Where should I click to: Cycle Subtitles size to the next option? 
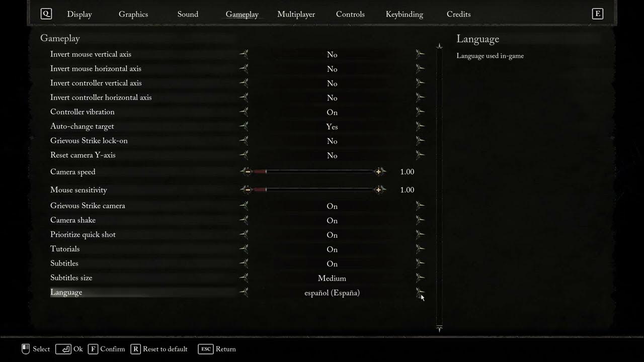click(420, 277)
